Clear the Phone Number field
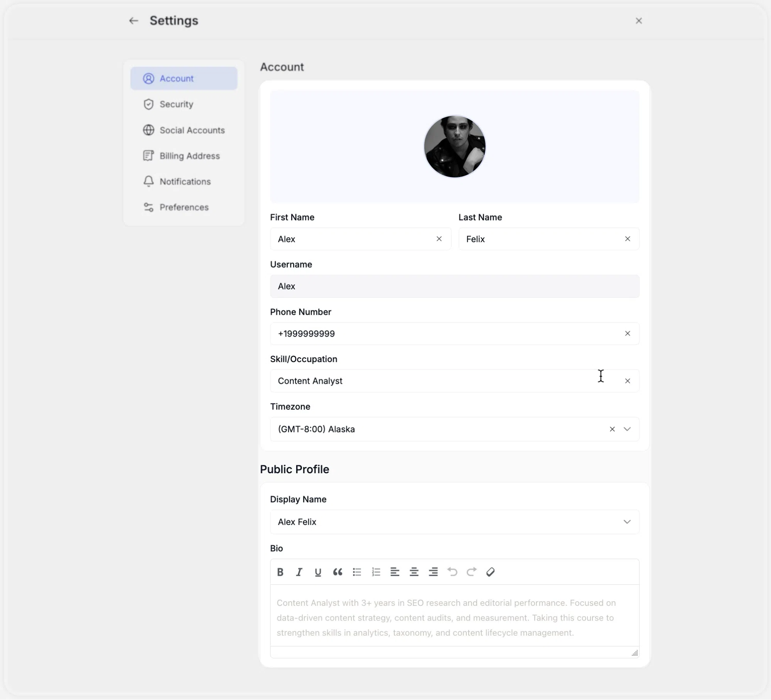The height and width of the screenshot is (700, 771). (628, 334)
